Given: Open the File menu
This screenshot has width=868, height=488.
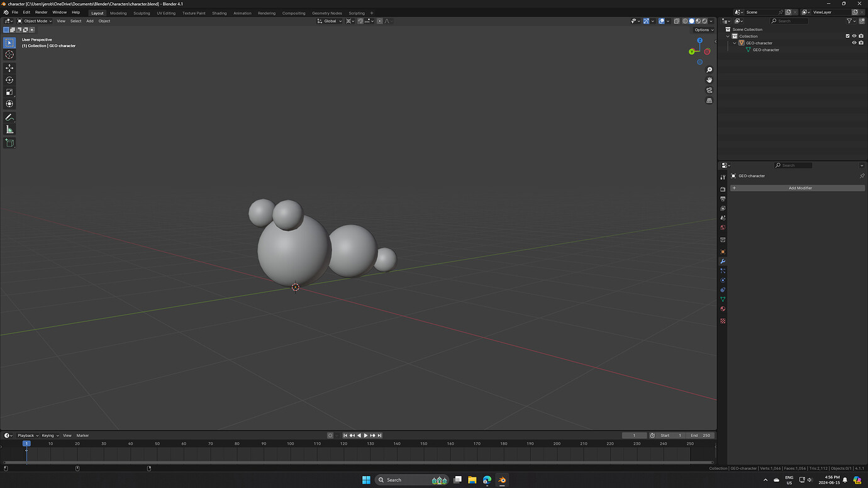Looking at the screenshot, I should coord(14,12).
